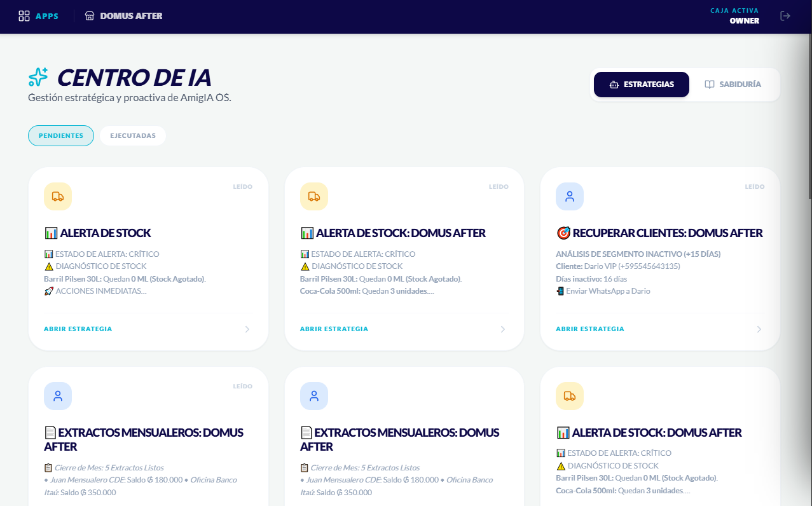Click LEÍDO label on the Extractos Mensualeros card

[x=243, y=386]
